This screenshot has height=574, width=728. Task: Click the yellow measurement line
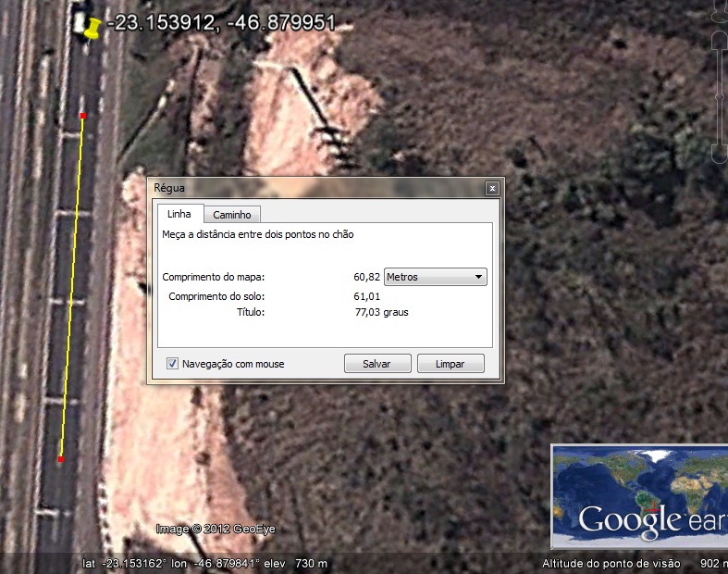72,287
